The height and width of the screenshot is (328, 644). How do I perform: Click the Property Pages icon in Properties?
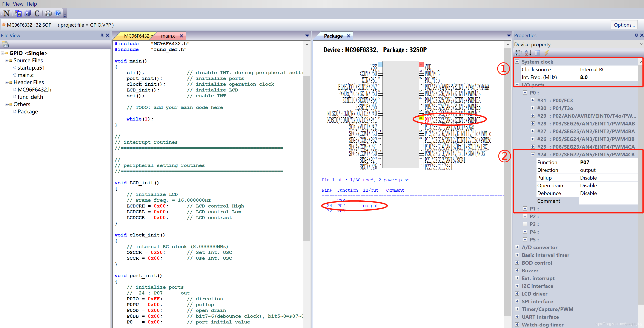pos(537,53)
